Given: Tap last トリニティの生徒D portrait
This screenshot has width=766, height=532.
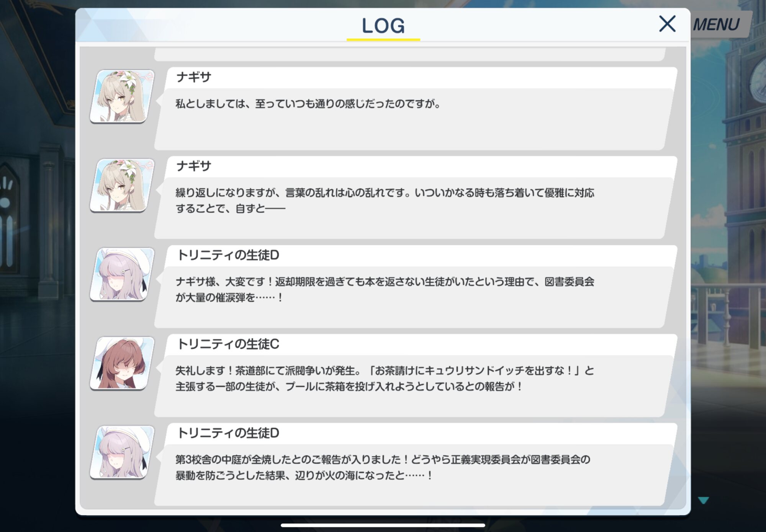Looking at the screenshot, I should (x=122, y=452).
